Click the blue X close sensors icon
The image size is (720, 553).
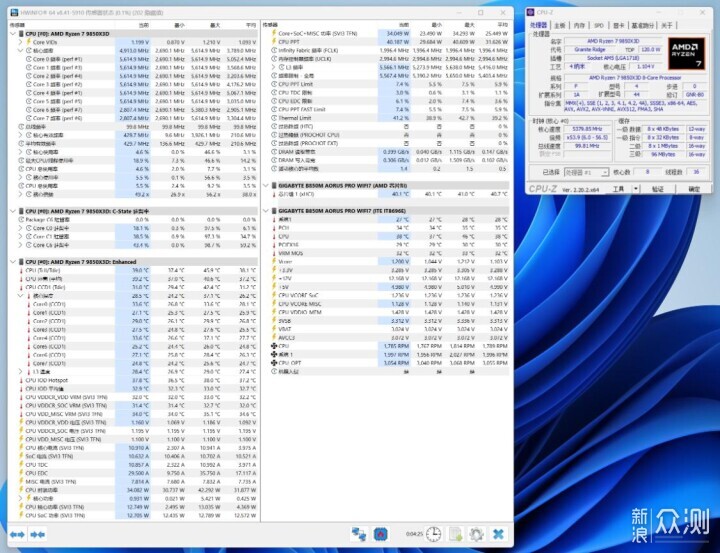(x=498, y=534)
